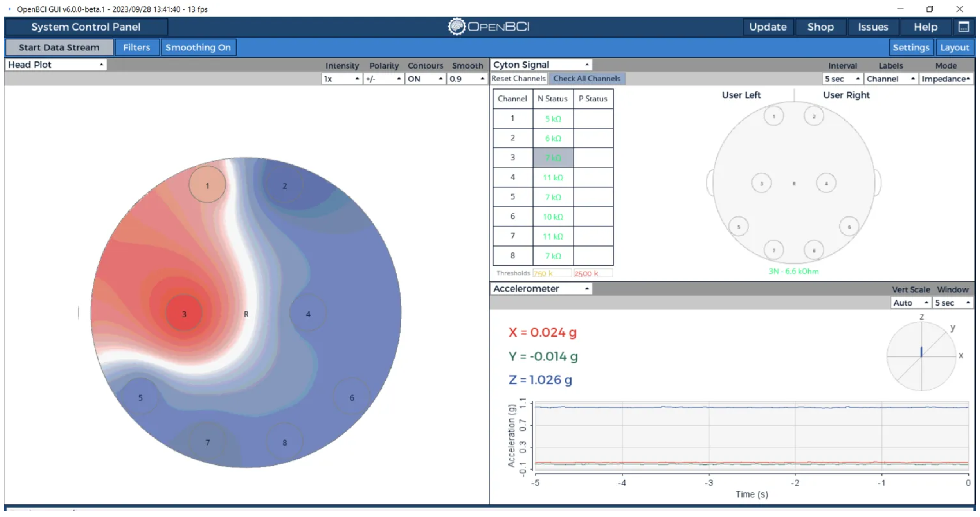This screenshot has height=517, width=980.
Task: Click the 750 k threshold field
Action: 551,273
